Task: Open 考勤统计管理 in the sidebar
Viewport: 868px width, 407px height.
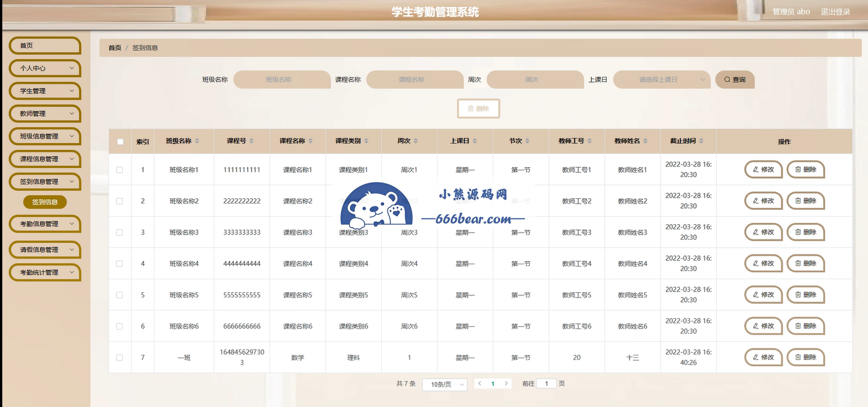Action: [45, 272]
